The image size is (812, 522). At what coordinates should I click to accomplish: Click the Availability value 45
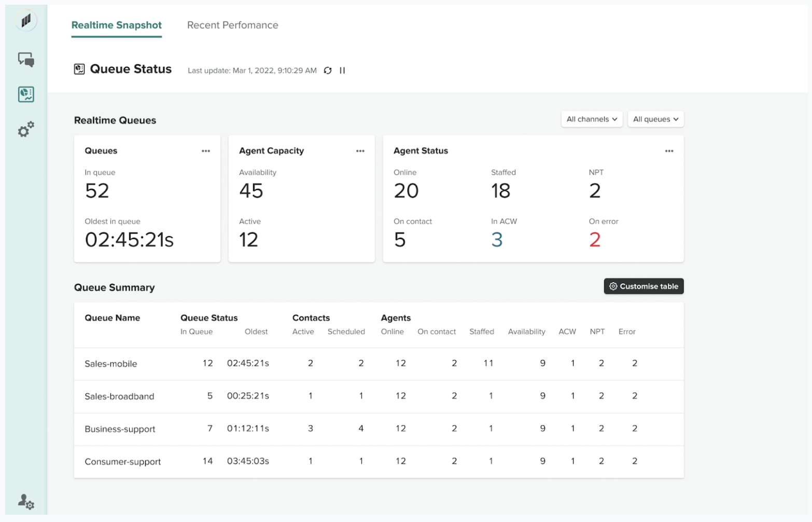tap(251, 191)
